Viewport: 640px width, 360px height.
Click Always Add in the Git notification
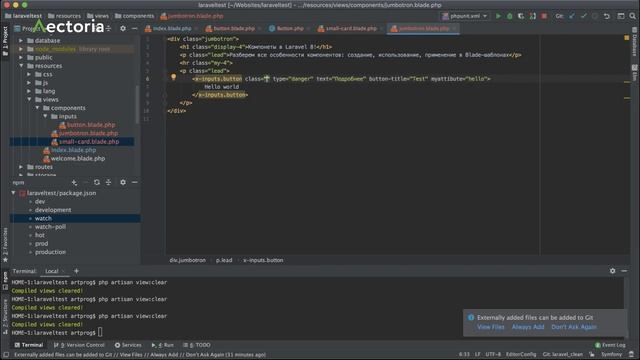[528, 327]
